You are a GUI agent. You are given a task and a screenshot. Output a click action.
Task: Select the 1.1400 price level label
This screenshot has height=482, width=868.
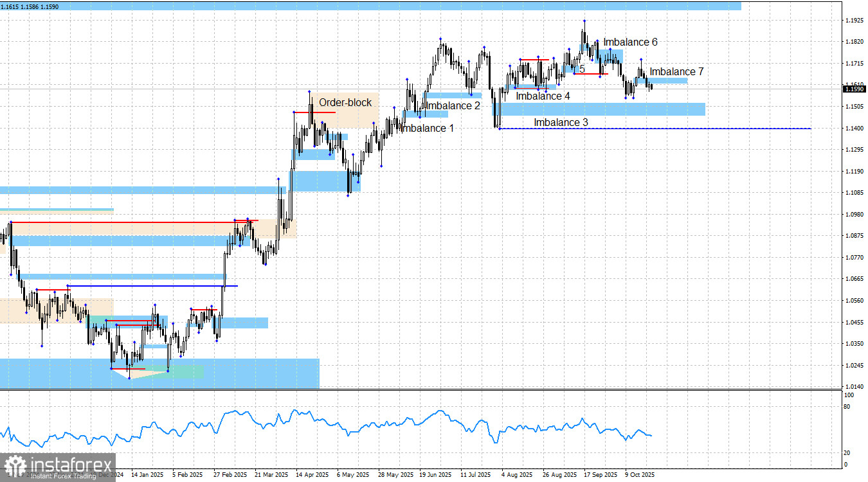point(853,129)
